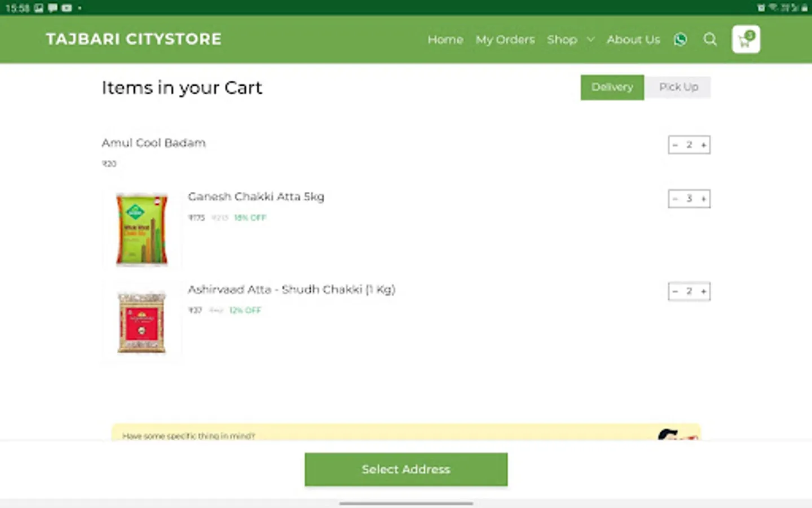Open Ashirvaad Atta - Shudh Chakki name
Screen dimensions: 812x508
(x=292, y=290)
